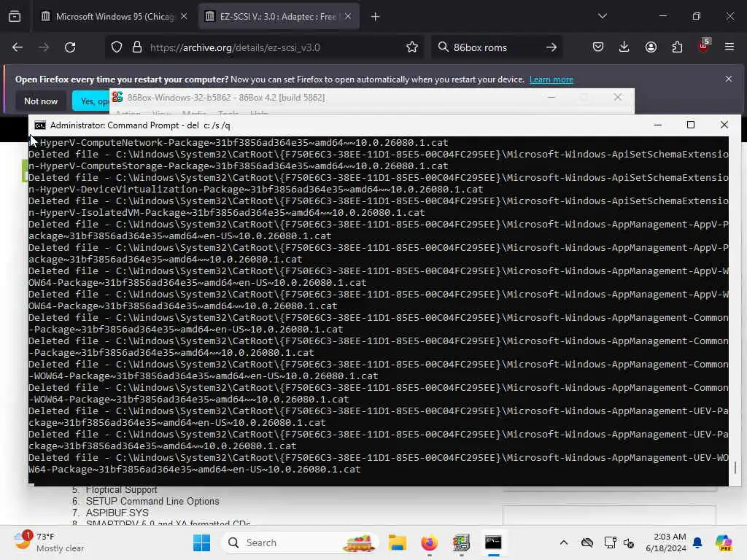Minimize the Command Prompt window

pyautogui.click(x=658, y=125)
